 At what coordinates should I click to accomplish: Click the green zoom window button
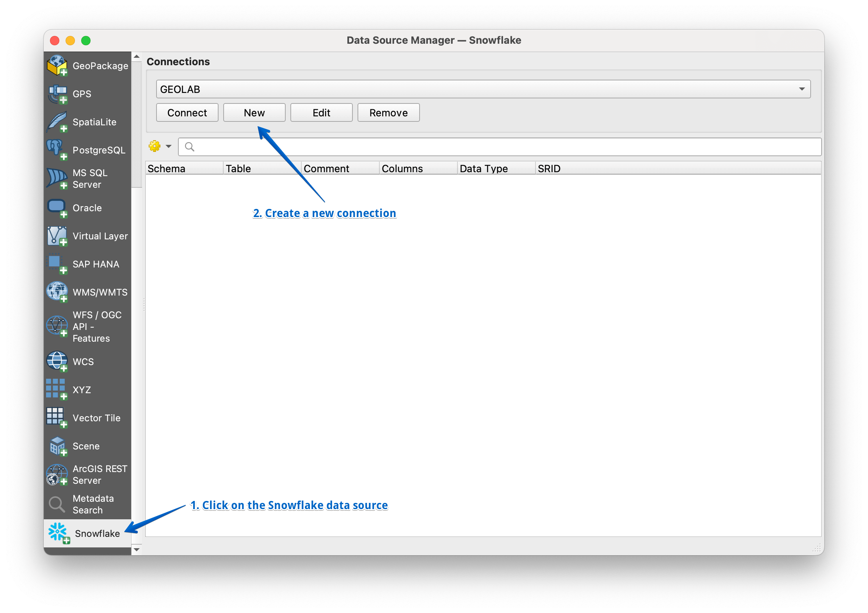(86, 41)
